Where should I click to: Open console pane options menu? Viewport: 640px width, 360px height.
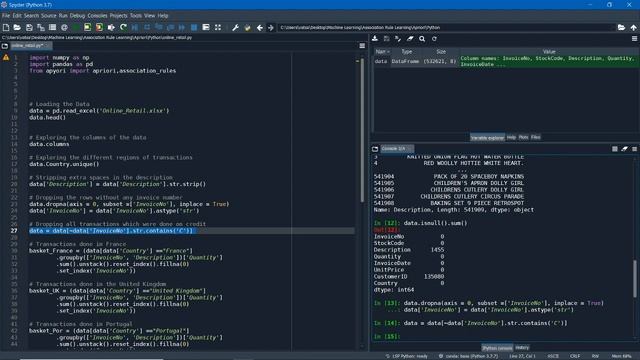pos(634,149)
